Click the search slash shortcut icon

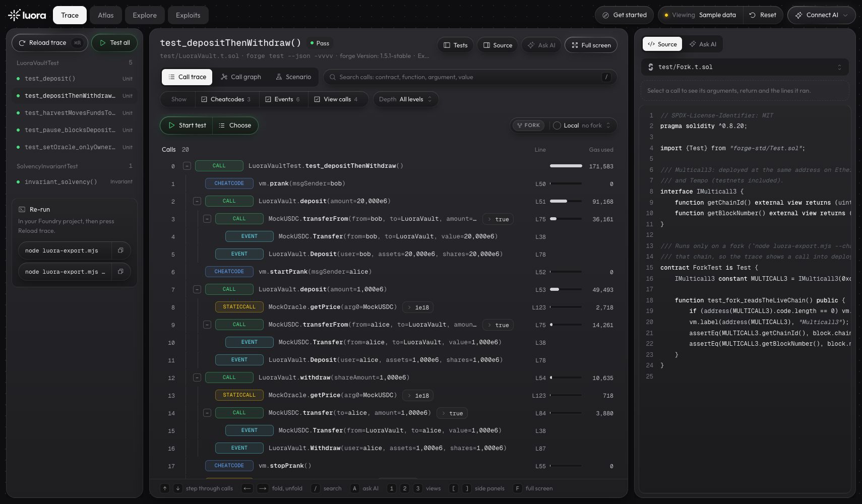(316, 488)
